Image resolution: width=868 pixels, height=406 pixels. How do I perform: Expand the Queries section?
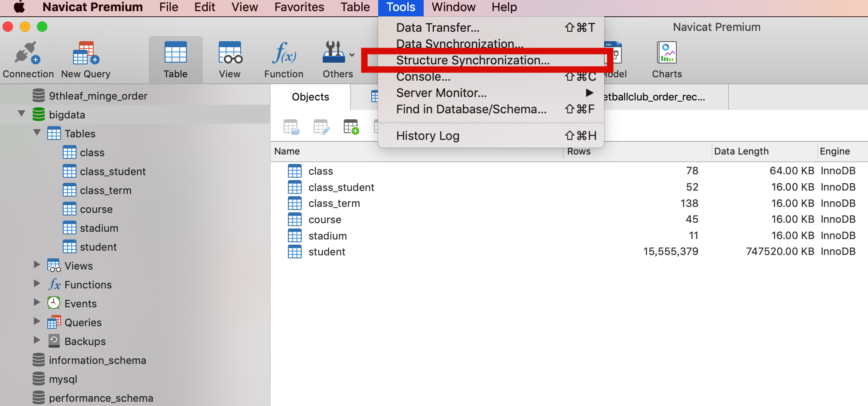tap(37, 322)
